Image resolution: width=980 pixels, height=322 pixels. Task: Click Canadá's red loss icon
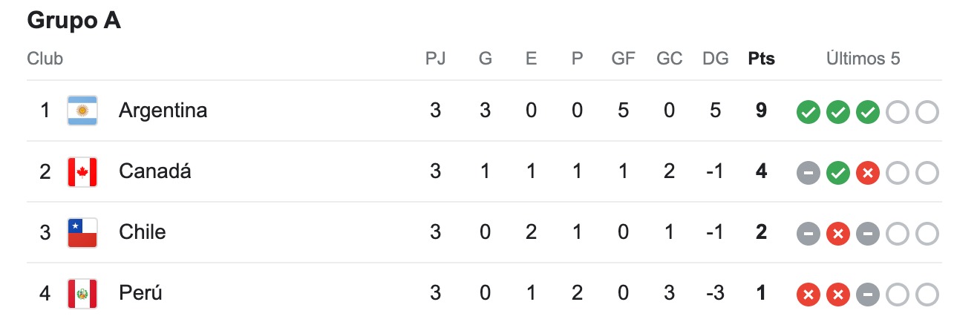pyautogui.click(x=867, y=174)
